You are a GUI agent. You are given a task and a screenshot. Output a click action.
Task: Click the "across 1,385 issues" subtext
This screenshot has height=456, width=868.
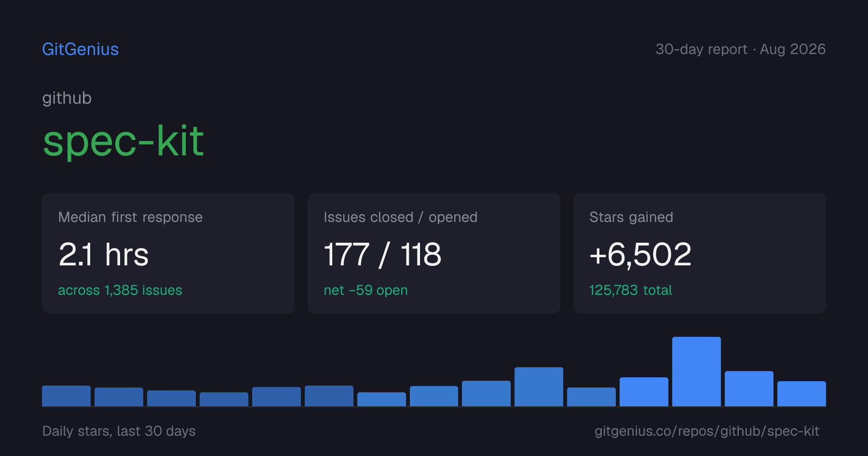pyautogui.click(x=120, y=290)
